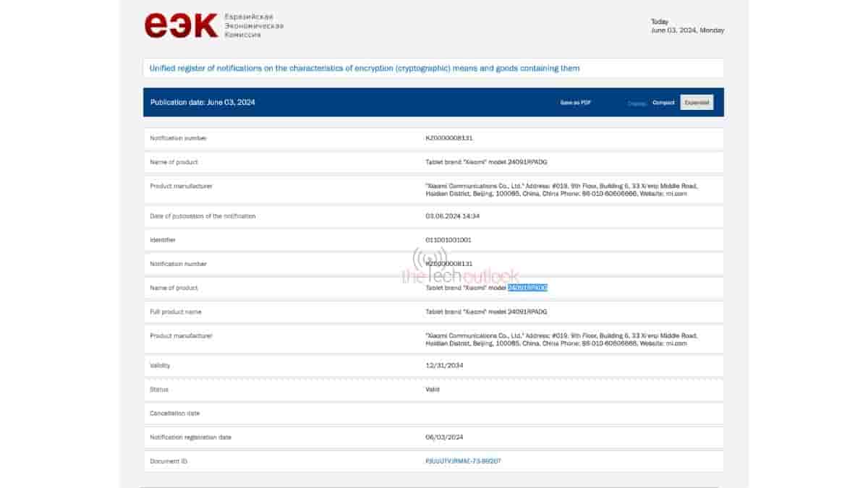Click the thetechoutlook watermark signal icon
Image resolution: width=868 pixels, height=488 pixels.
[430, 260]
